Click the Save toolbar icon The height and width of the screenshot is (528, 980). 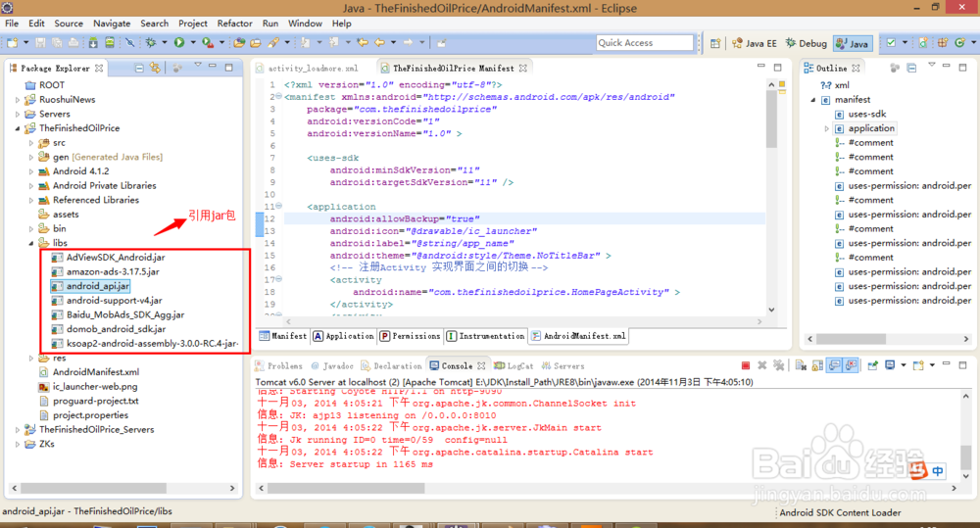pos(40,42)
